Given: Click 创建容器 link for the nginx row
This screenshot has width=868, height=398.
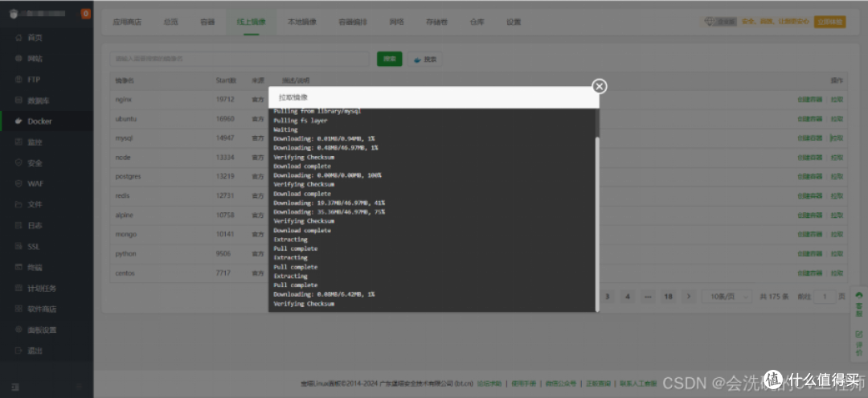Looking at the screenshot, I should point(810,100).
